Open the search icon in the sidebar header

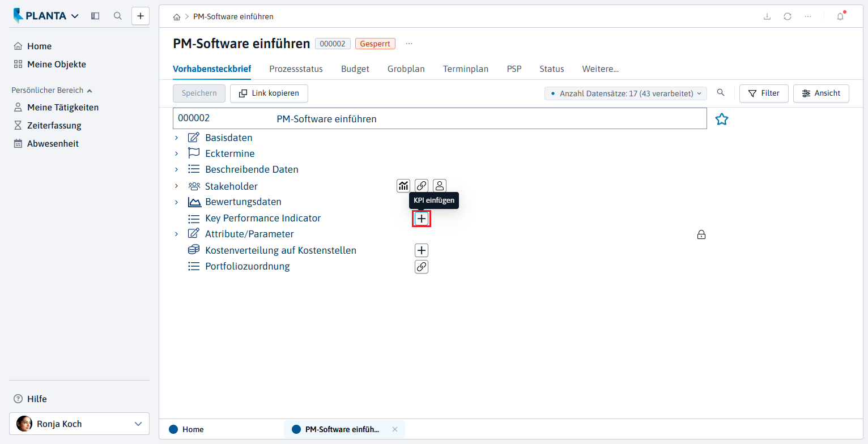coord(118,16)
